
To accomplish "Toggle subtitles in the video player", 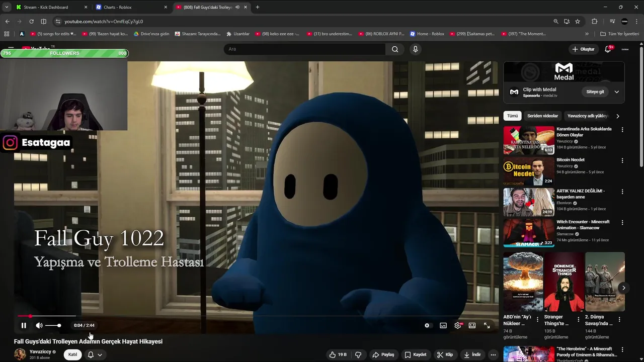I will tap(443, 325).
